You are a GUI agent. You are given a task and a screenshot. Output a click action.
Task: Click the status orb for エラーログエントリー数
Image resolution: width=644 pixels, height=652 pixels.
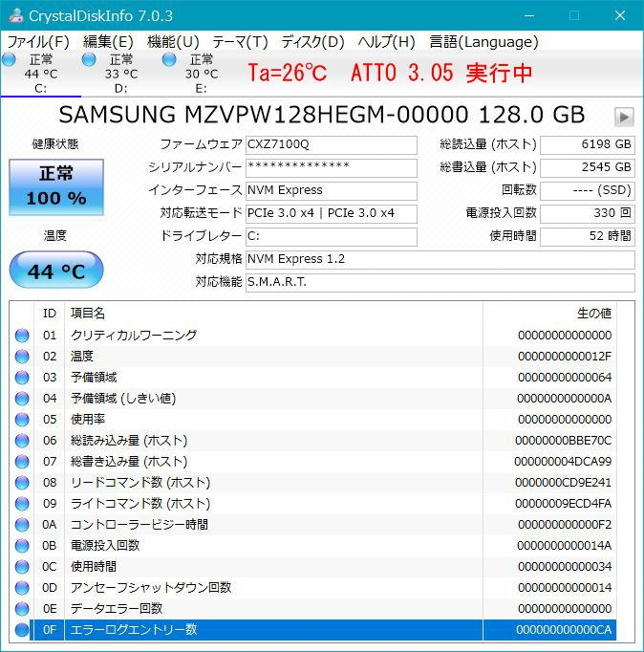[x=22, y=630]
